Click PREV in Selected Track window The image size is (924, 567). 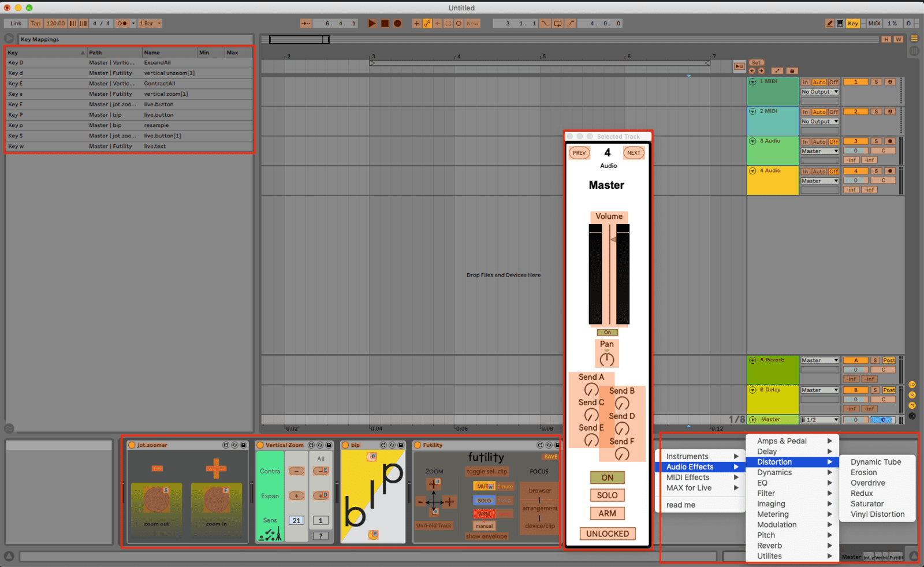579,153
